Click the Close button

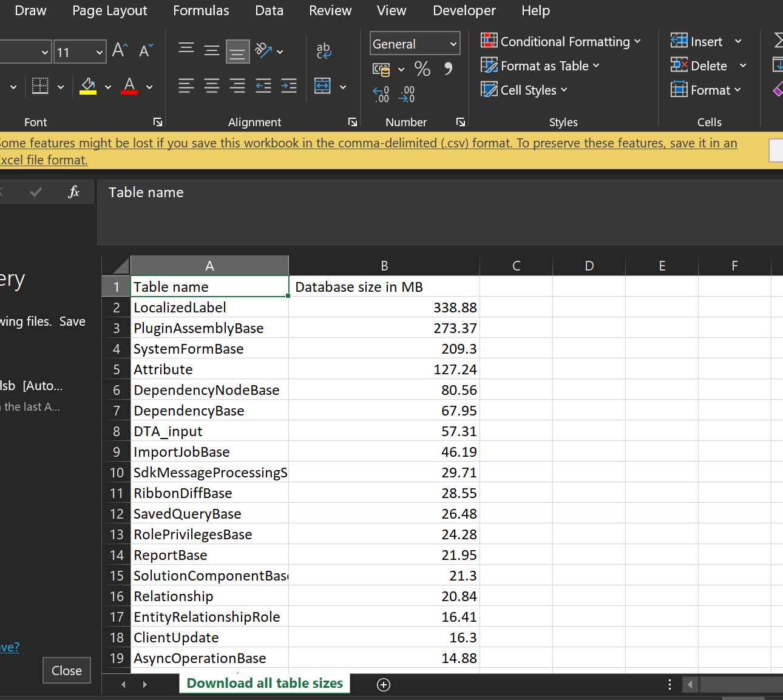[x=66, y=670]
